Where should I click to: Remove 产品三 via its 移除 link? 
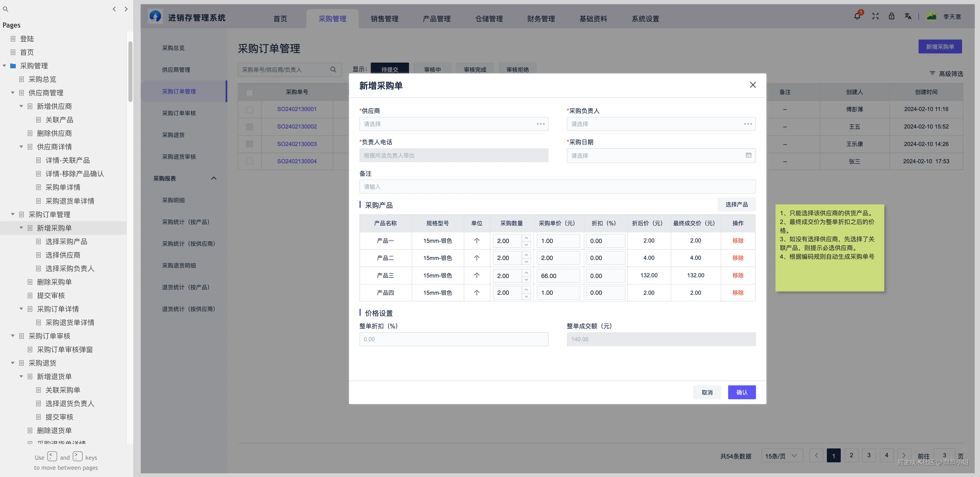click(737, 275)
